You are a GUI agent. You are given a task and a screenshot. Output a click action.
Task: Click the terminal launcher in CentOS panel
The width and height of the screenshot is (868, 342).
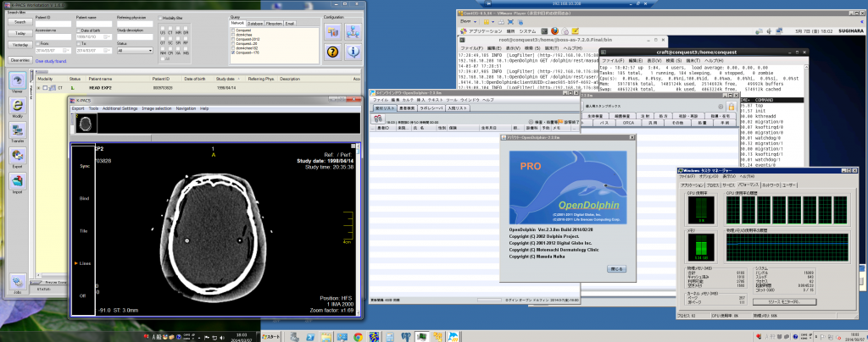point(545,31)
